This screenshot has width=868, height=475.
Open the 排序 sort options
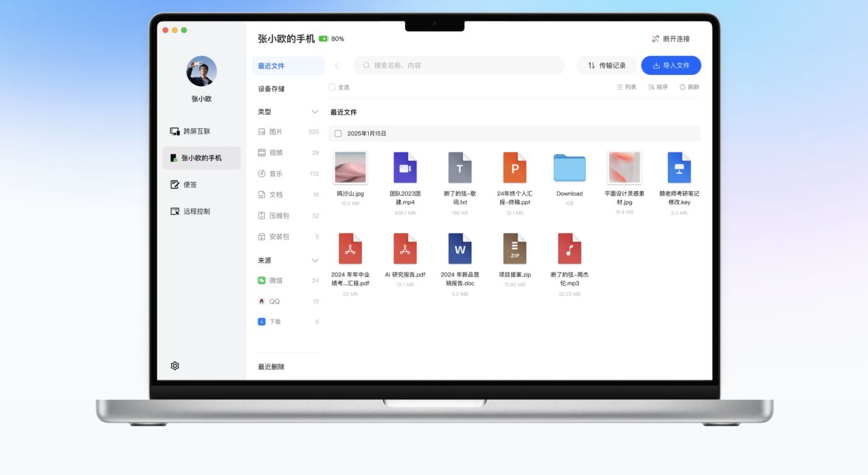click(x=658, y=87)
